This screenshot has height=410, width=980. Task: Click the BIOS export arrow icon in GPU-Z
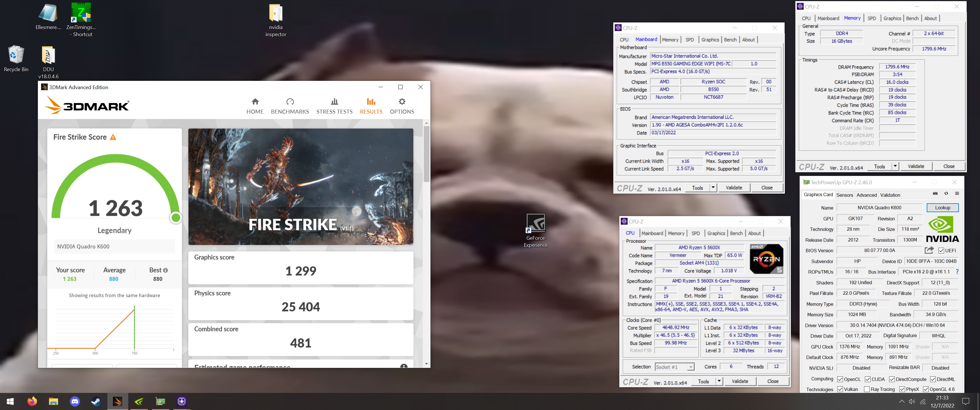coord(929,250)
